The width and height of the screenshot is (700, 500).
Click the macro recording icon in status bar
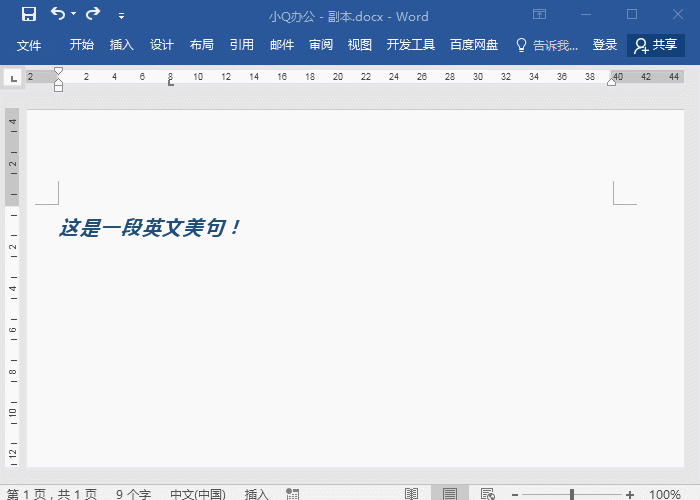(292, 494)
